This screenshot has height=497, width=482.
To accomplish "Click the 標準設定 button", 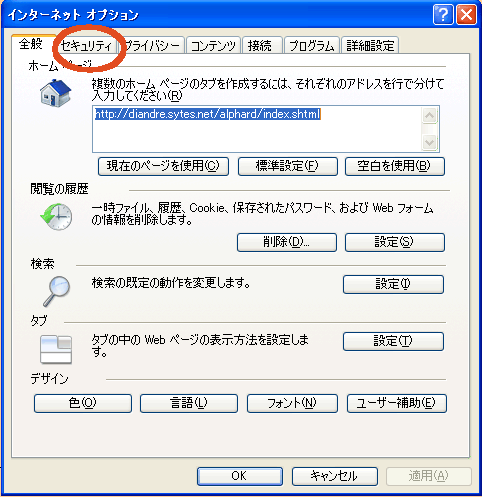I will pyautogui.click(x=288, y=166).
